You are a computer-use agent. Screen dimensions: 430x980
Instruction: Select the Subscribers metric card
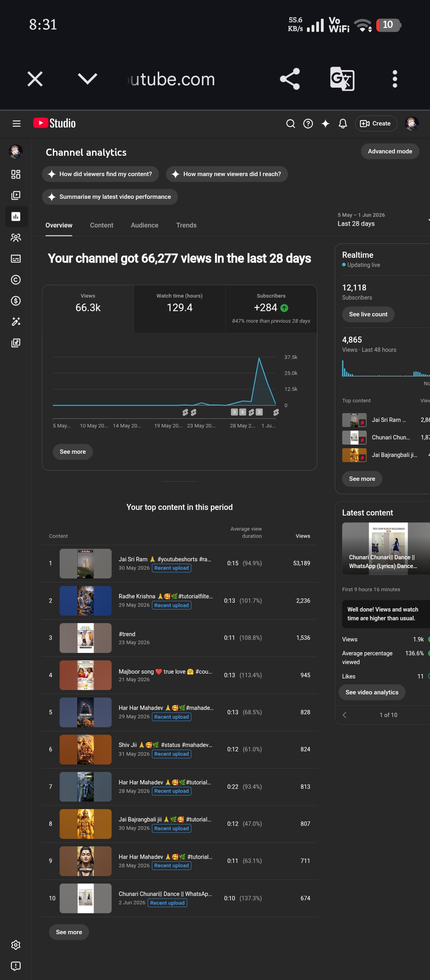coord(271,309)
